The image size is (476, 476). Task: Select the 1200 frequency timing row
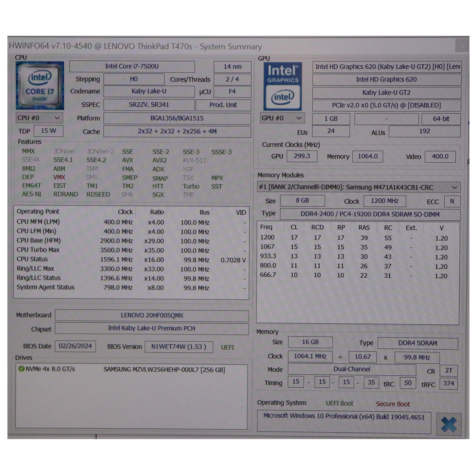pyautogui.click(x=358, y=238)
